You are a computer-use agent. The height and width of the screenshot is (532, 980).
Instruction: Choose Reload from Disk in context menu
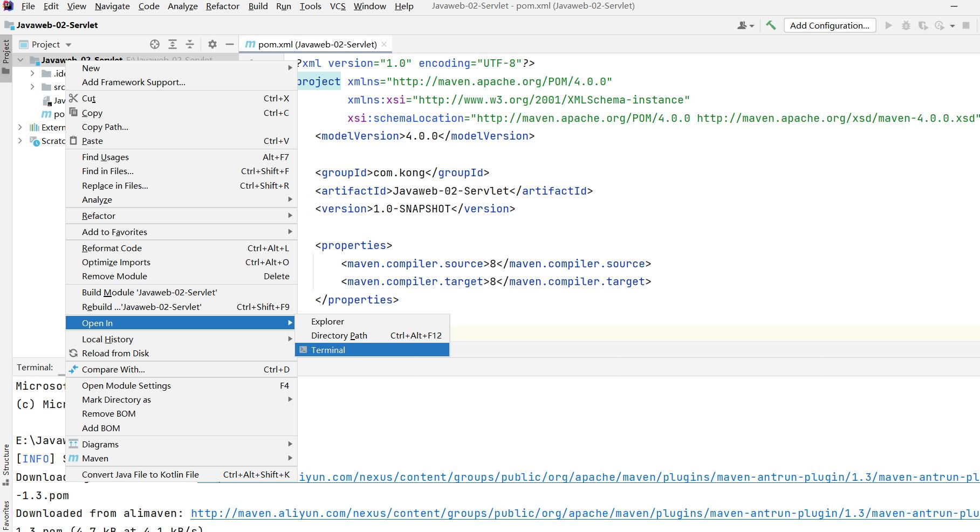pos(115,353)
